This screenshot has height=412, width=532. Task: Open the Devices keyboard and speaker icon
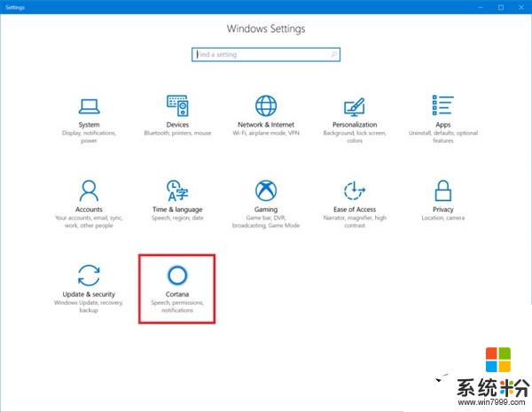pyautogui.click(x=177, y=105)
